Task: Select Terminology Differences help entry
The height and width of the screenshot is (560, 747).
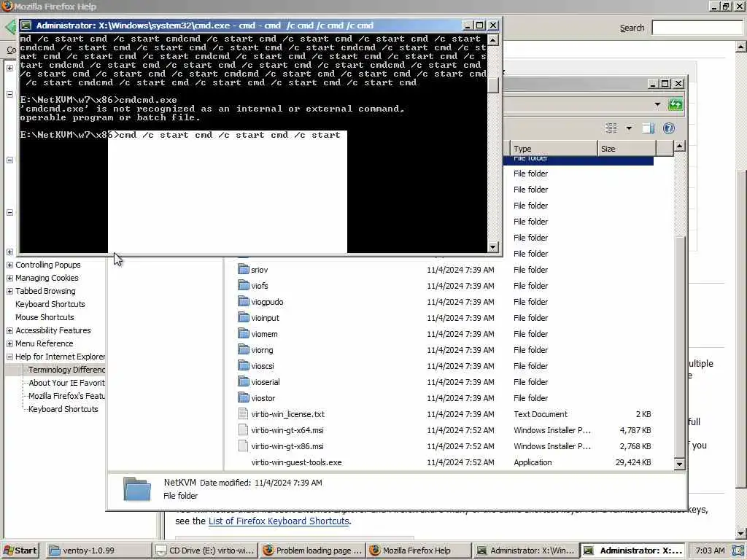Action: coord(66,370)
